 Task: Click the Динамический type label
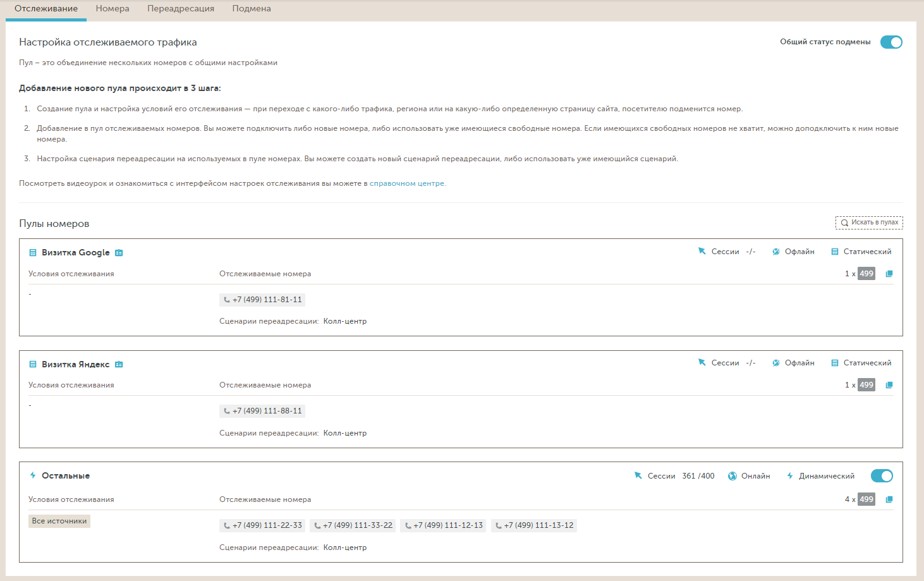coord(827,476)
